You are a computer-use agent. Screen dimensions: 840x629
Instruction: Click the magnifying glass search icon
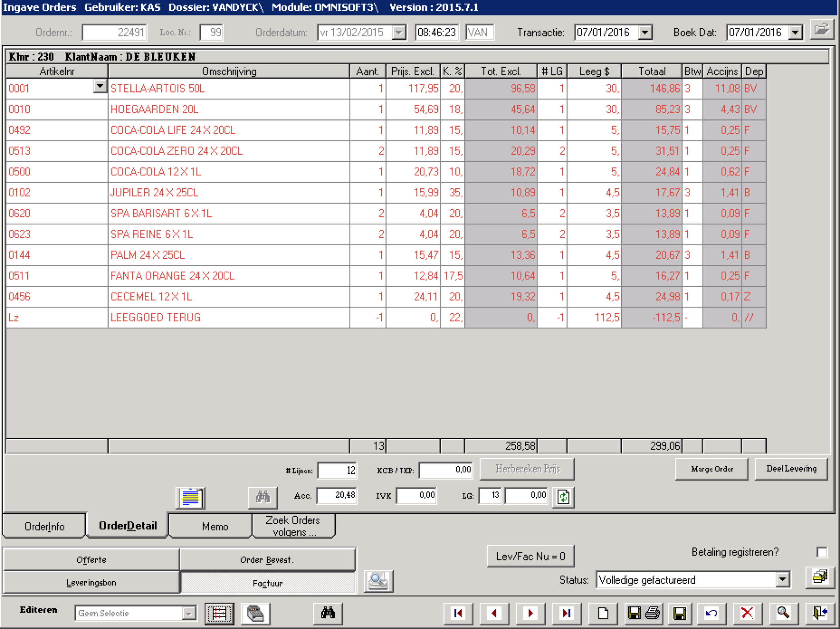783,613
